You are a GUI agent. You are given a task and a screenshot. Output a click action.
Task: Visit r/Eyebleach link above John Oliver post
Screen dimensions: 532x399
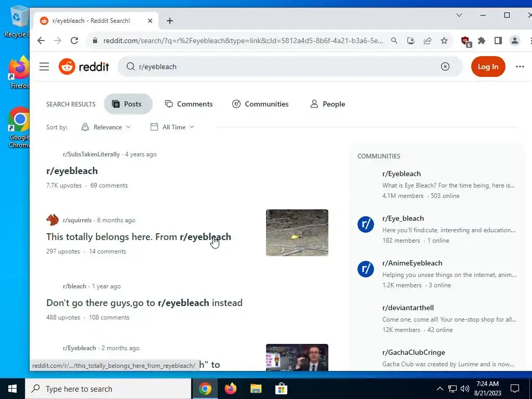click(79, 348)
